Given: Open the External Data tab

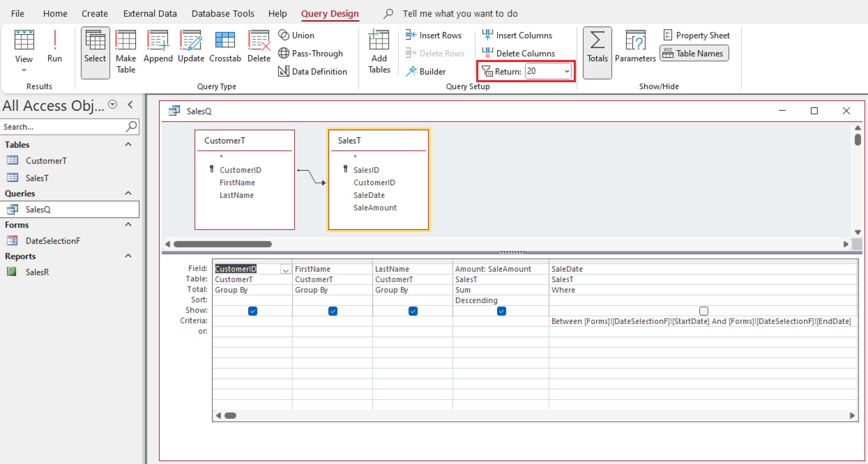Looking at the screenshot, I should tap(150, 13).
